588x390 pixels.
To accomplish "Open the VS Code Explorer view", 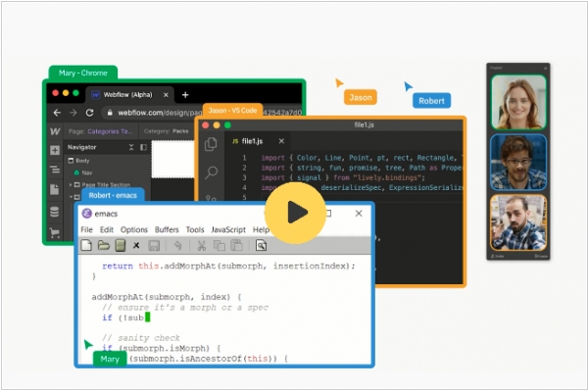I will (211, 144).
